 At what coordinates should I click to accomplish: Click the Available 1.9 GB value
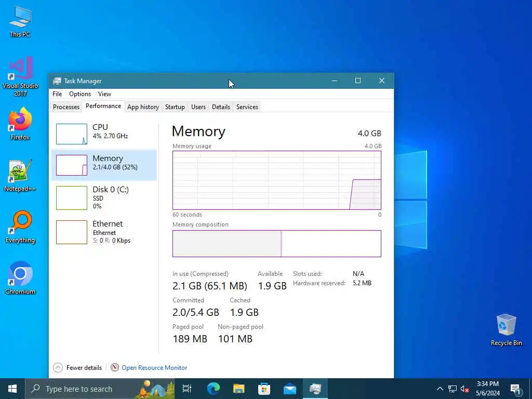tap(272, 286)
